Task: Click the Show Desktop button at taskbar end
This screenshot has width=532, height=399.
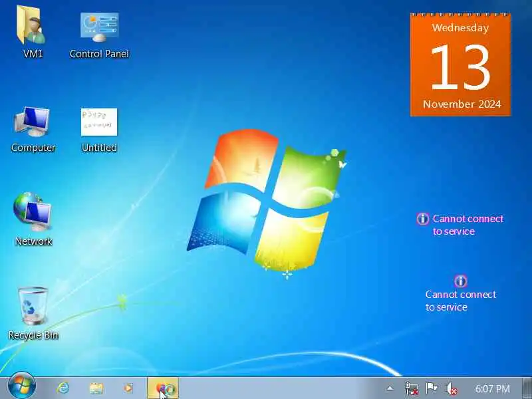Action: tap(527, 388)
